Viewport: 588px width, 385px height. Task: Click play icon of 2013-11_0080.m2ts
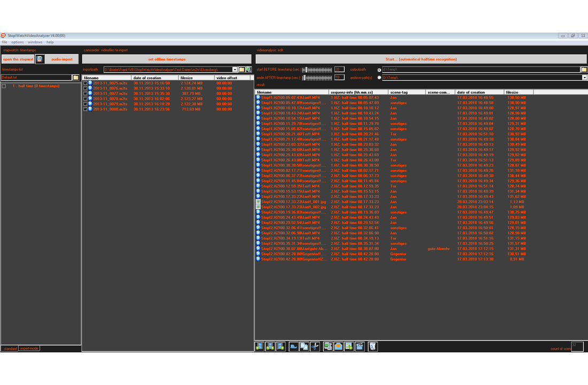coord(90,109)
